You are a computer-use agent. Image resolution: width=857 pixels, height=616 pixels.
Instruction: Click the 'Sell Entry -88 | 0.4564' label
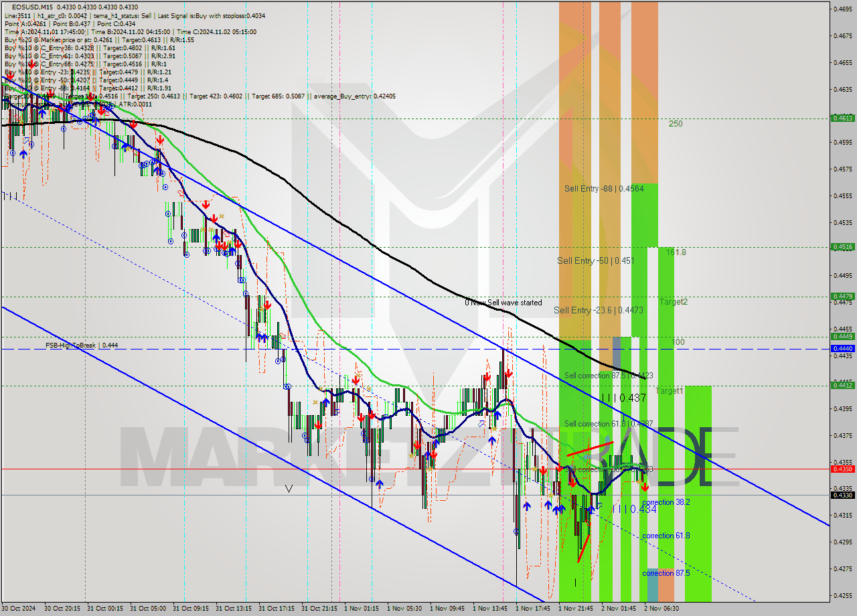click(x=604, y=189)
